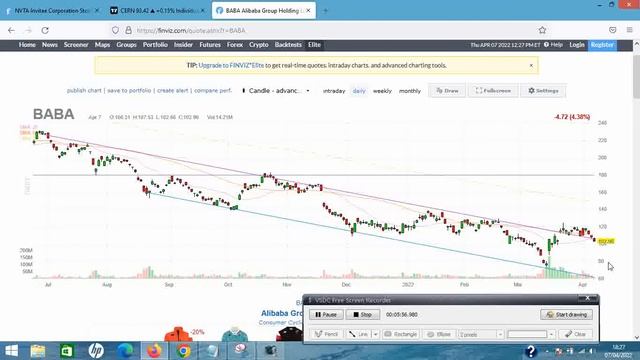Switch chart to daily timeframe
640x360 pixels.
click(359, 91)
